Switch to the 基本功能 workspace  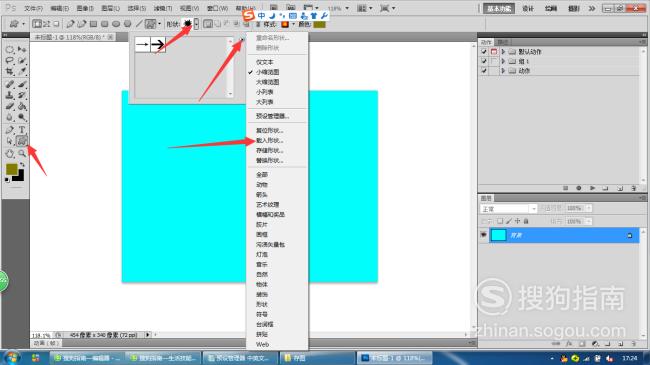[499, 8]
